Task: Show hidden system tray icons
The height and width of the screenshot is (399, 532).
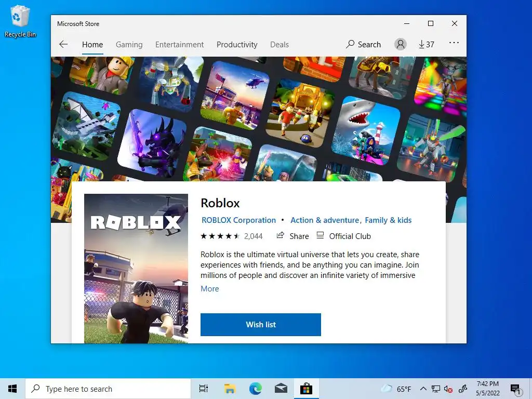Action: (x=423, y=389)
